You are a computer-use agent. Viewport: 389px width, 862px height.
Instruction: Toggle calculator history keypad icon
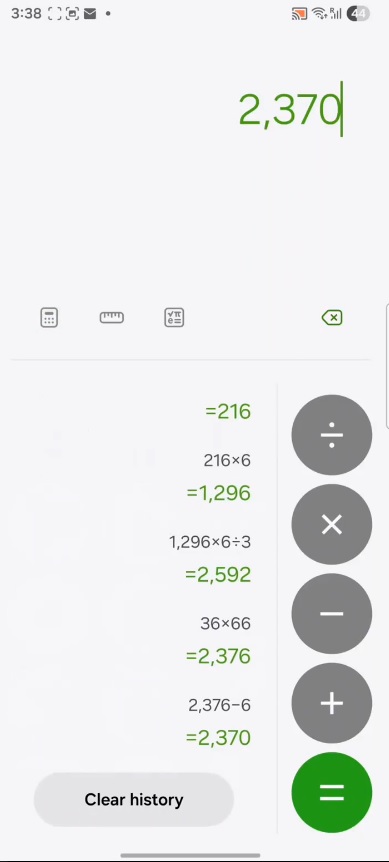click(x=49, y=317)
